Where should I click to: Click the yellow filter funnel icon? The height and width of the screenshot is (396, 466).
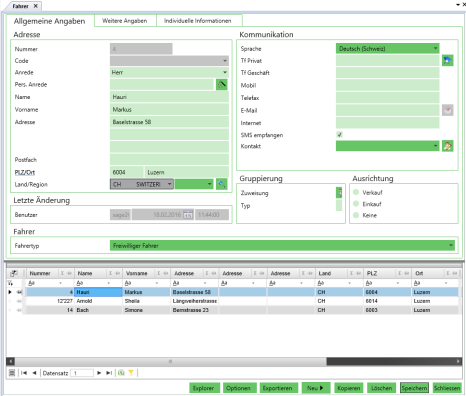click(x=131, y=373)
